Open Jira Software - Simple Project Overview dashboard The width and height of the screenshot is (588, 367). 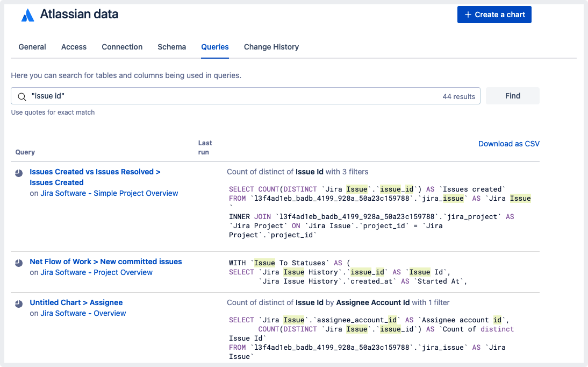109,193
